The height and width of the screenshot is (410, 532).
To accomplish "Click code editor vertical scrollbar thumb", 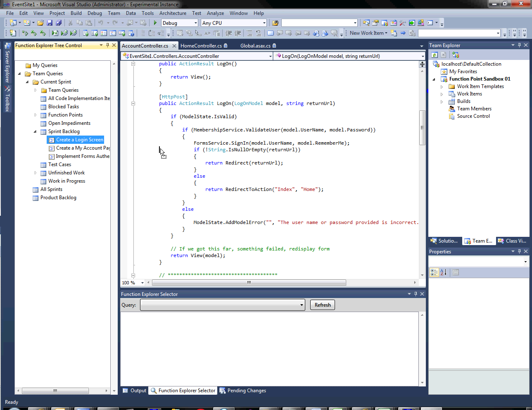I will [422, 128].
